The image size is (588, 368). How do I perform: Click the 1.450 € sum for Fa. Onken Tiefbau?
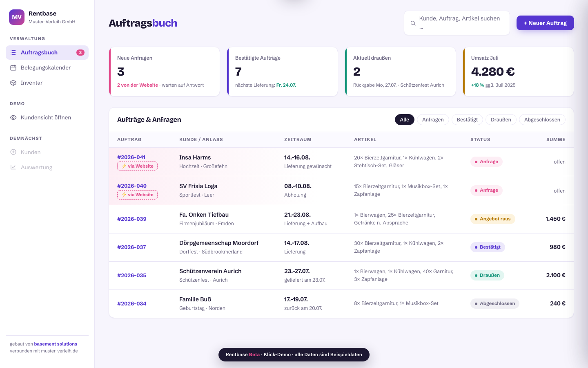click(555, 219)
